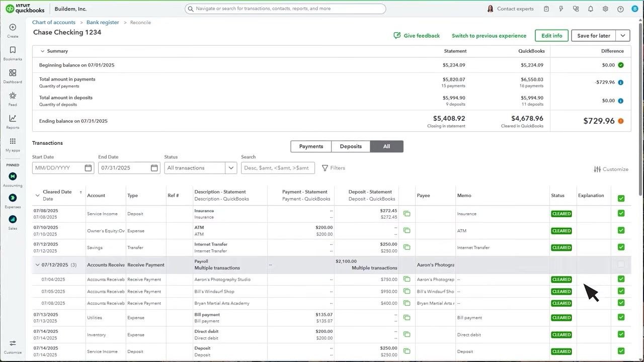This screenshot has height=362, width=644.
Task: Open the Help question mark icon
Action: (x=620, y=9)
